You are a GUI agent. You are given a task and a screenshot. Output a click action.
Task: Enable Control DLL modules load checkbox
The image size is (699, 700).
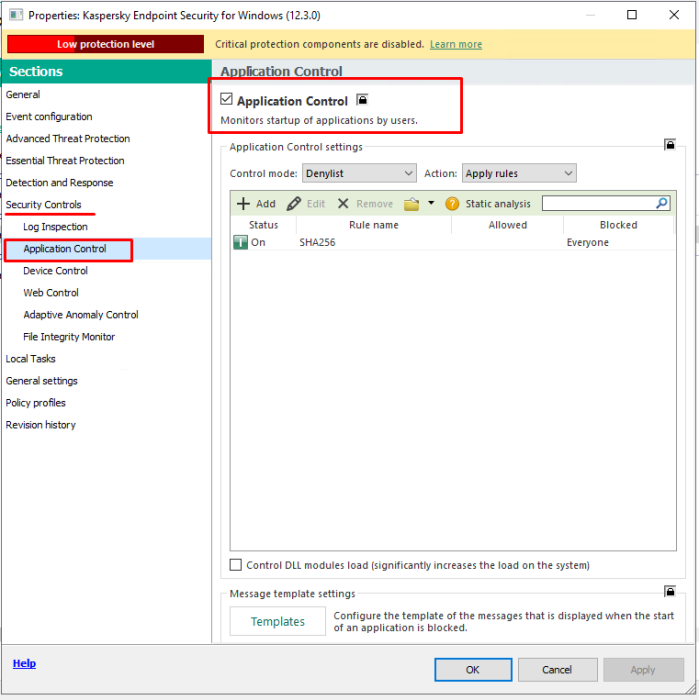(x=235, y=565)
